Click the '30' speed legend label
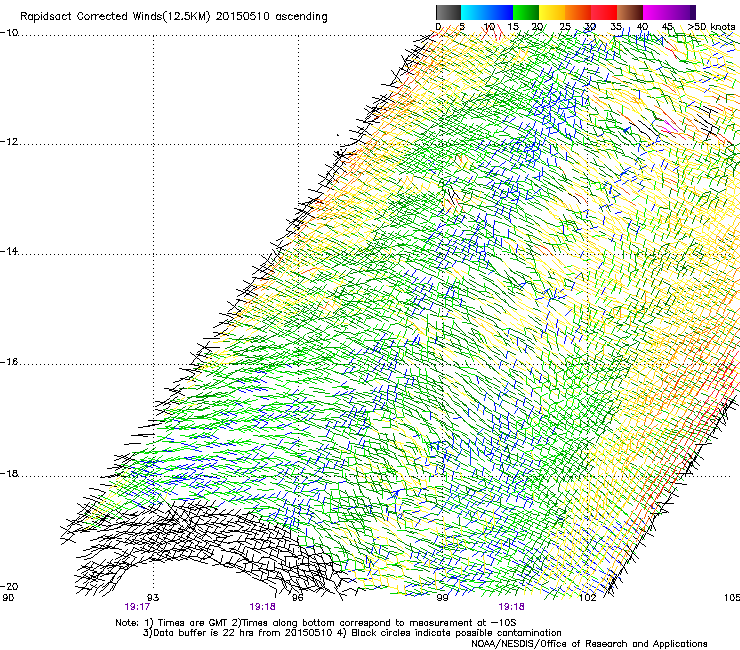This screenshot has height=650, width=740. tap(590, 27)
